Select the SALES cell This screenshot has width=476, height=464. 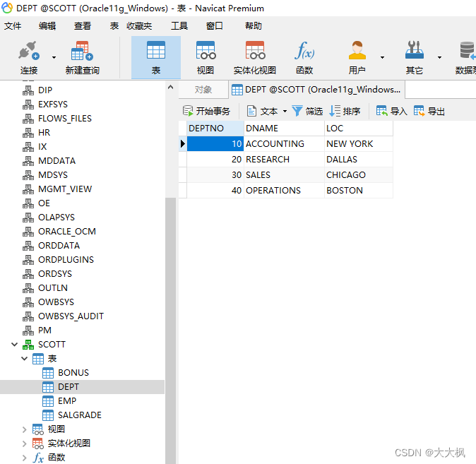point(284,175)
